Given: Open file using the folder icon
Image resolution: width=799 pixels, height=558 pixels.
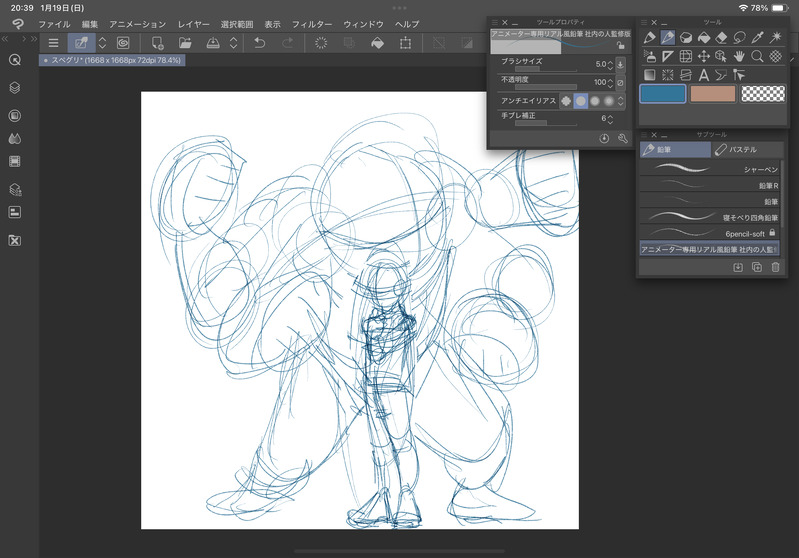Looking at the screenshot, I should click(185, 43).
